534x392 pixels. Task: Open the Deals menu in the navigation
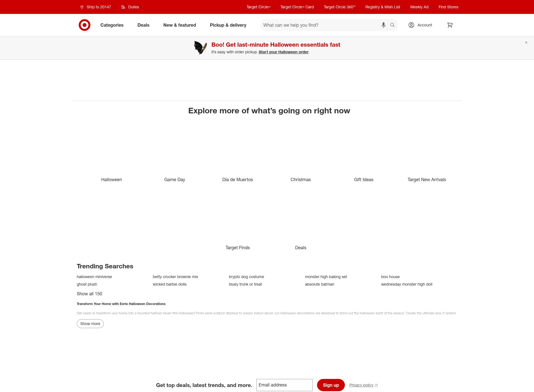[143, 25]
